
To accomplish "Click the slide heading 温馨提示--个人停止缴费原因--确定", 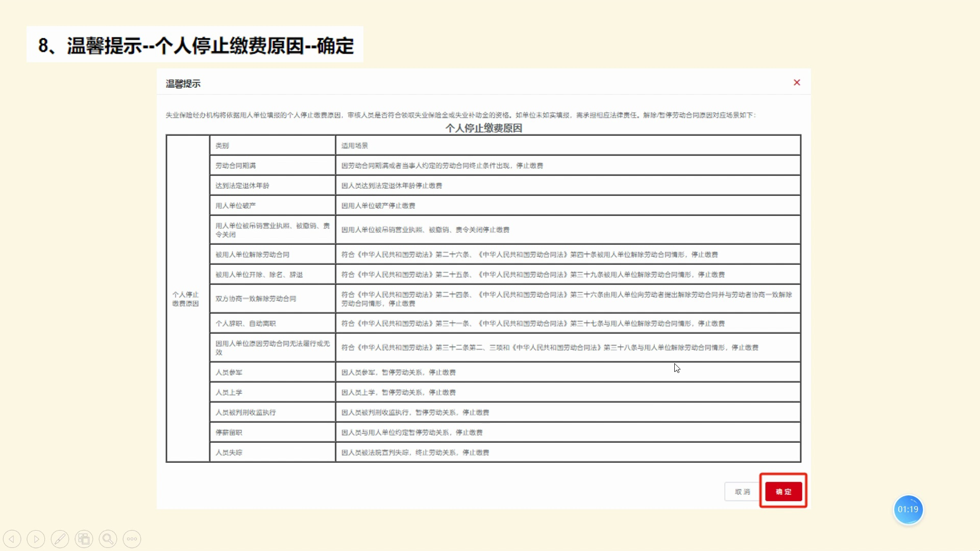I will [195, 45].
